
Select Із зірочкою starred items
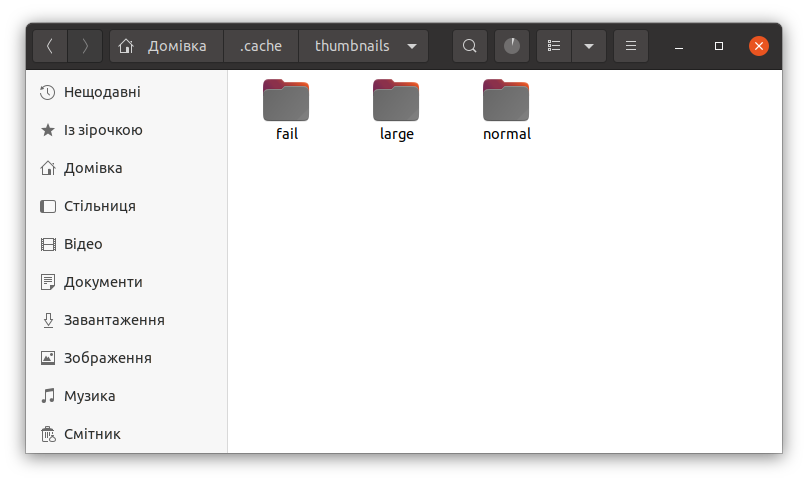pyautogui.click(x=103, y=130)
